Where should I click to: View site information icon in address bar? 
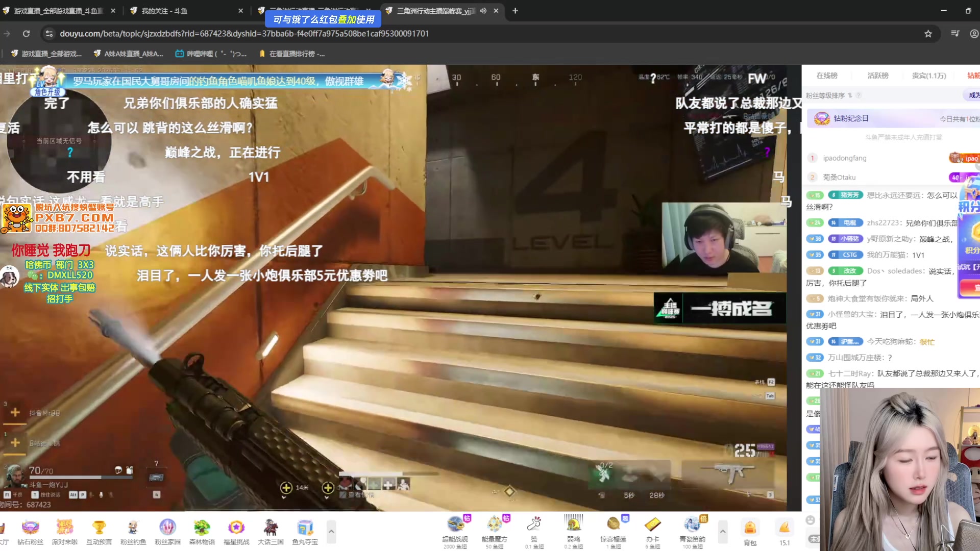coord(49,34)
